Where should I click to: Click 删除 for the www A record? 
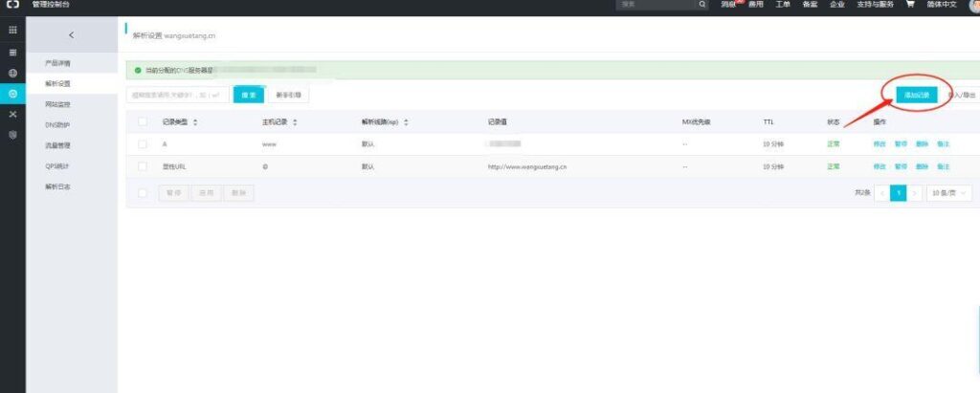click(x=922, y=144)
